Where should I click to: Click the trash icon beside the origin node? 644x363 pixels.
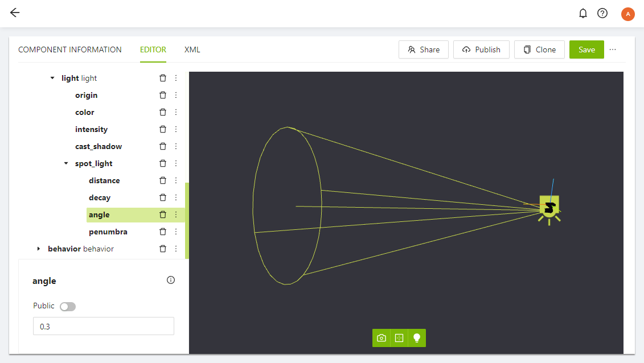(x=162, y=95)
